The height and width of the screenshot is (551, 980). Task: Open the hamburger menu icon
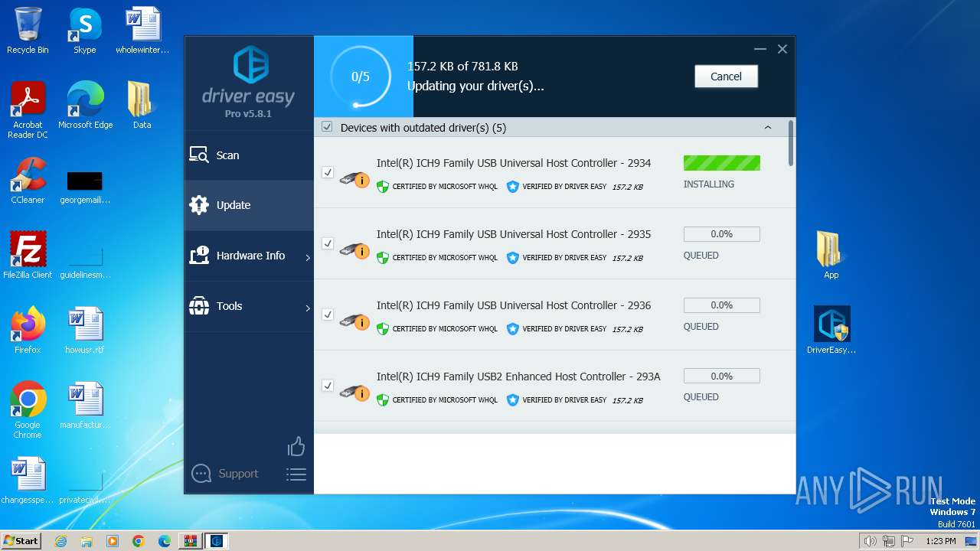pos(296,474)
